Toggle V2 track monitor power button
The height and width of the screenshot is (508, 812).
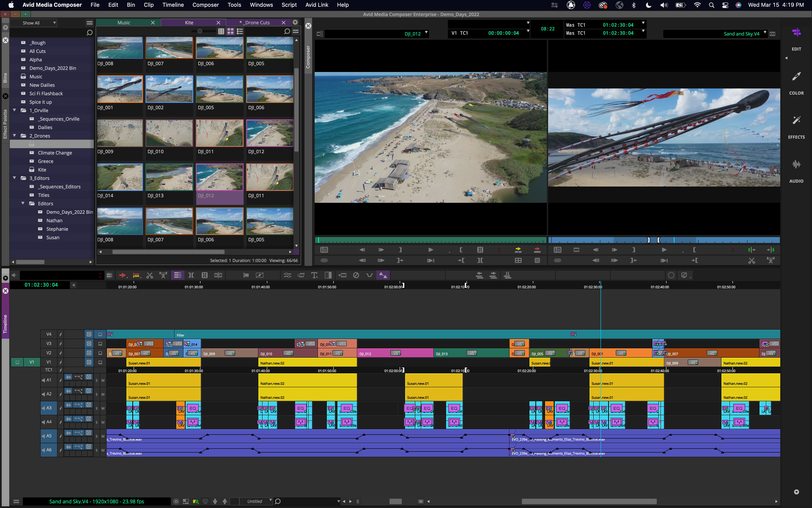(89, 353)
